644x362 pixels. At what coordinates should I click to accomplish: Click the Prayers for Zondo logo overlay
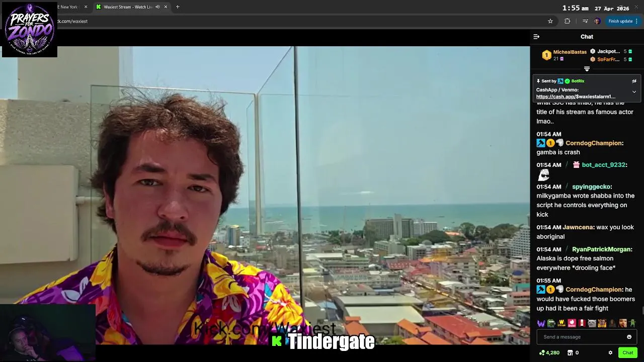click(x=30, y=29)
